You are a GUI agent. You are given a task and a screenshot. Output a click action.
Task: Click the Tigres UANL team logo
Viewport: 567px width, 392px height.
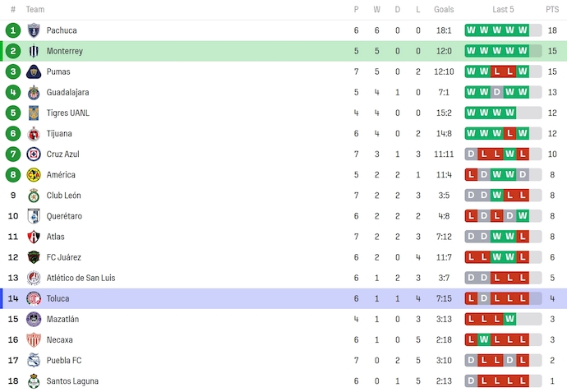[x=34, y=113]
